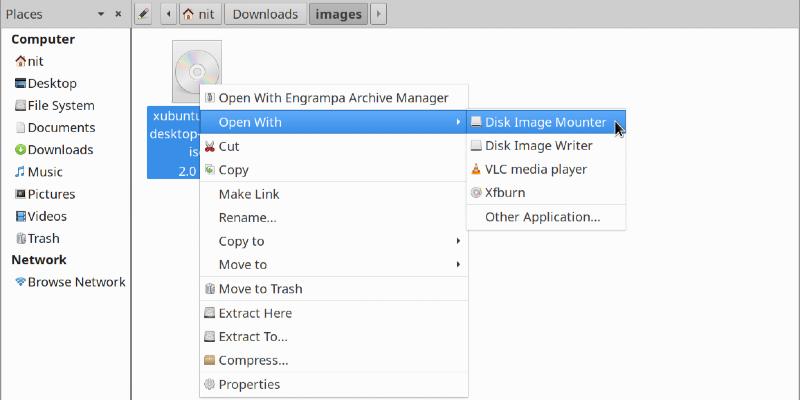This screenshot has width=800, height=400.
Task: Open File System in sidebar
Action: tap(60, 106)
